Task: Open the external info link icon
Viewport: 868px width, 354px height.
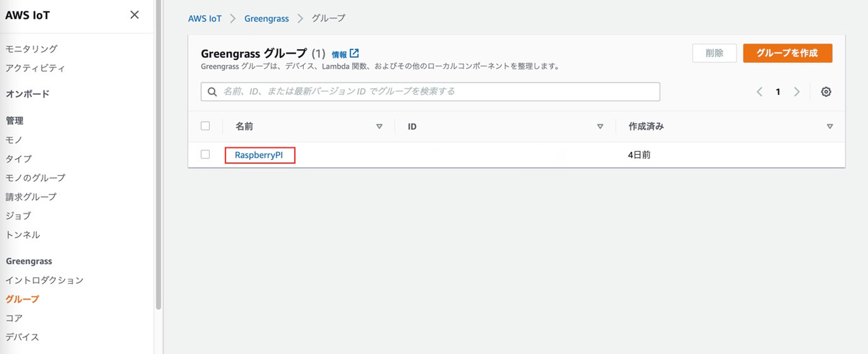Action: coord(354,54)
